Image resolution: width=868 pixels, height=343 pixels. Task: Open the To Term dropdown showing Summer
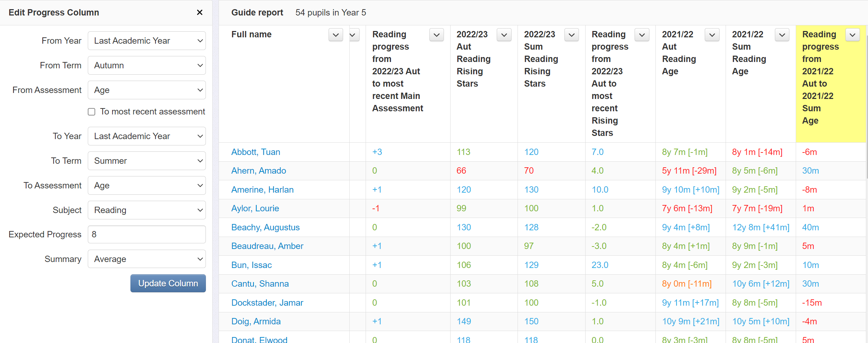pos(147,161)
